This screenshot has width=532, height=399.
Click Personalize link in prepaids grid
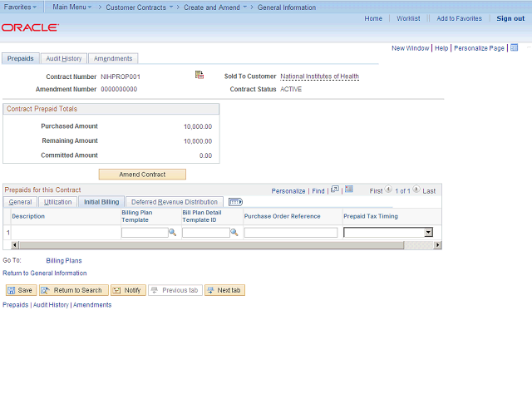pyautogui.click(x=288, y=191)
